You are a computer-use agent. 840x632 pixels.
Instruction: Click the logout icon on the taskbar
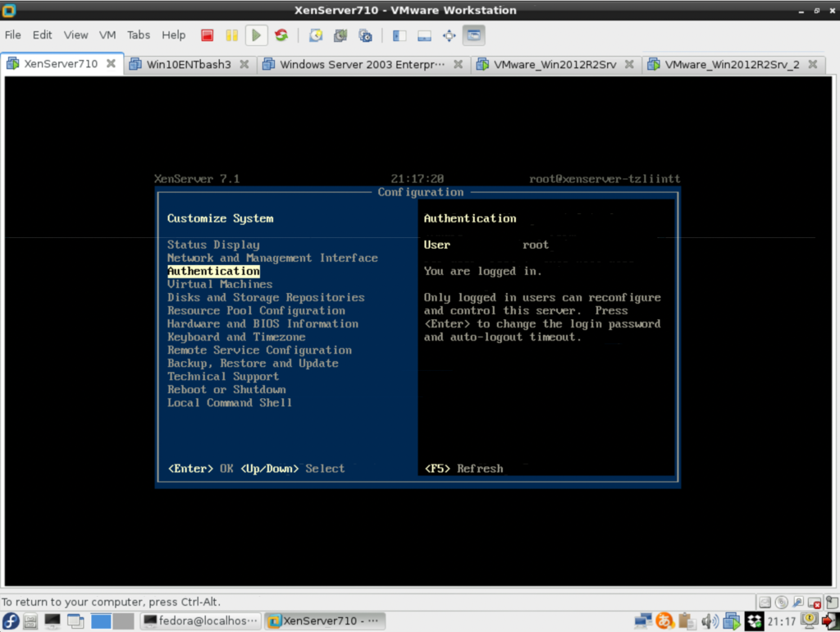point(830,621)
